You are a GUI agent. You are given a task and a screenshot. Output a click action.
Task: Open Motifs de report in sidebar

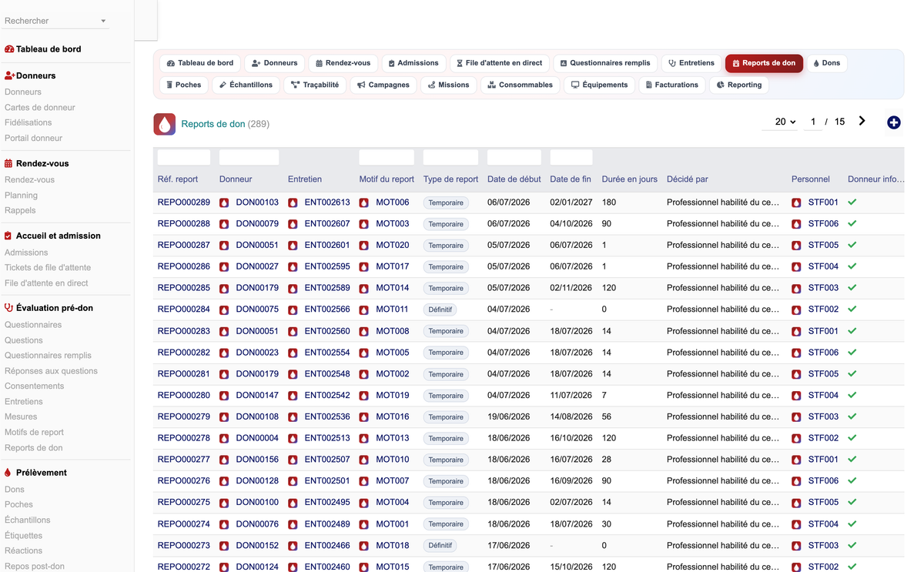point(34,433)
